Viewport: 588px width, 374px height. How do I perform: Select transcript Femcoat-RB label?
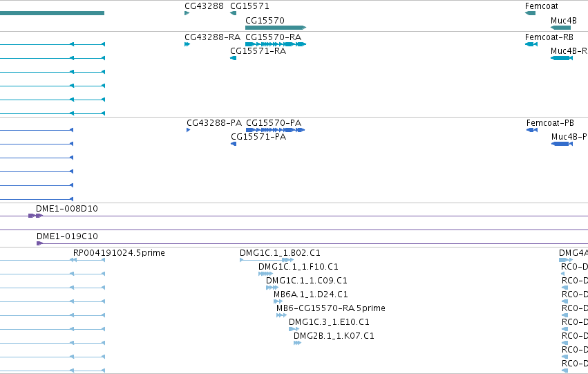click(549, 37)
